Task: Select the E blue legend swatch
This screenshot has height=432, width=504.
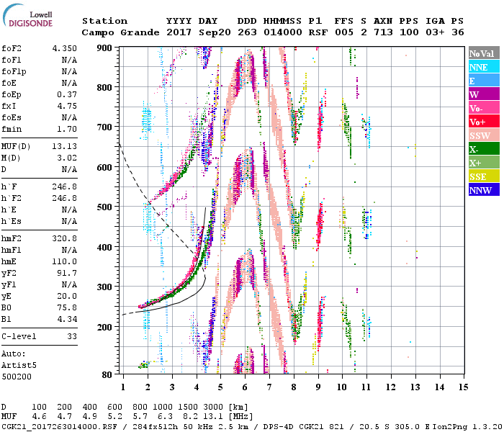Action: tap(484, 81)
